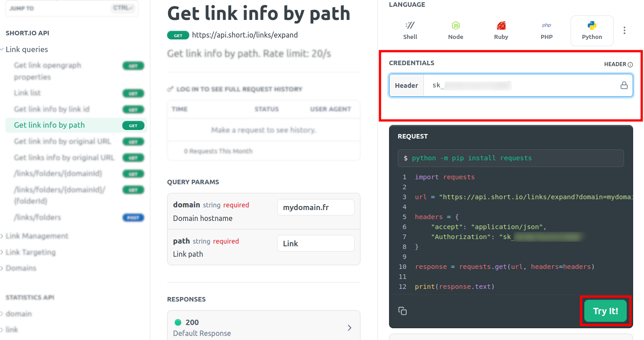The width and height of the screenshot is (644, 340).
Task: Collapse the Link queries section
Action: 27,49
